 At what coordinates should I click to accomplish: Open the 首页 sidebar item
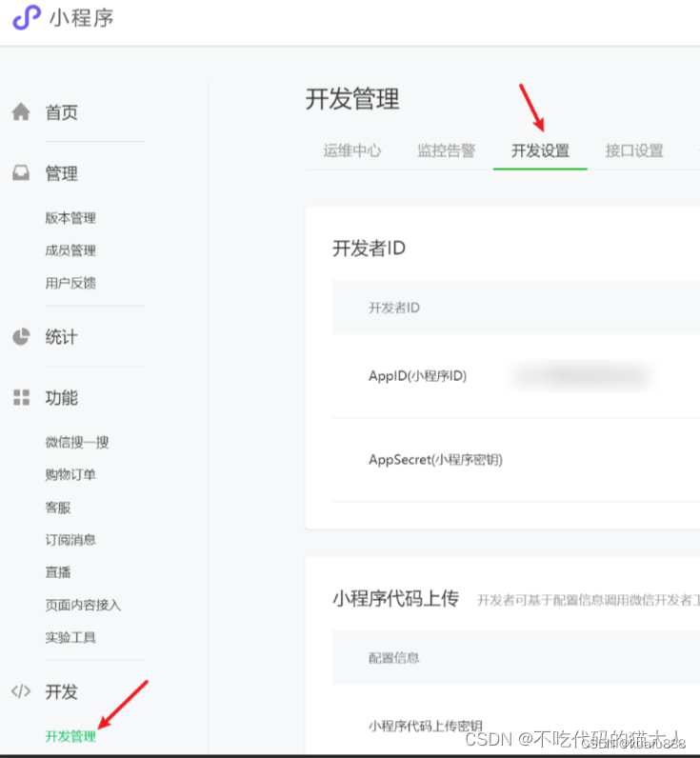click(61, 112)
